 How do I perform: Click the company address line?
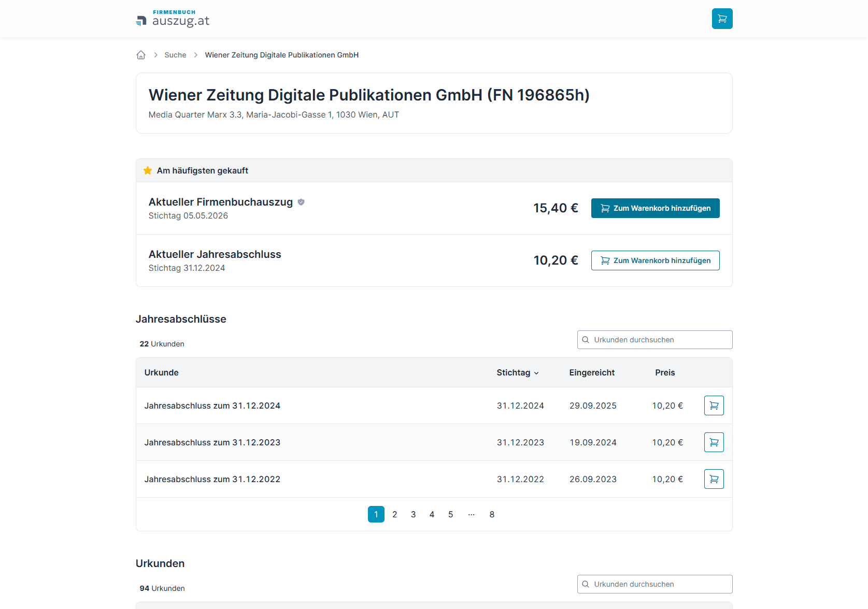pos(274,115)
